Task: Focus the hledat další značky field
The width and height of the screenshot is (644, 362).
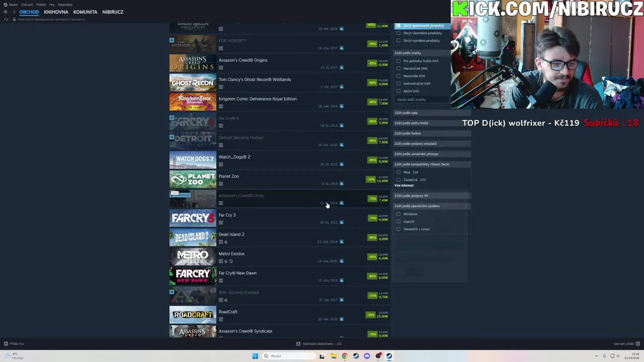Action: tap(422, 100)
